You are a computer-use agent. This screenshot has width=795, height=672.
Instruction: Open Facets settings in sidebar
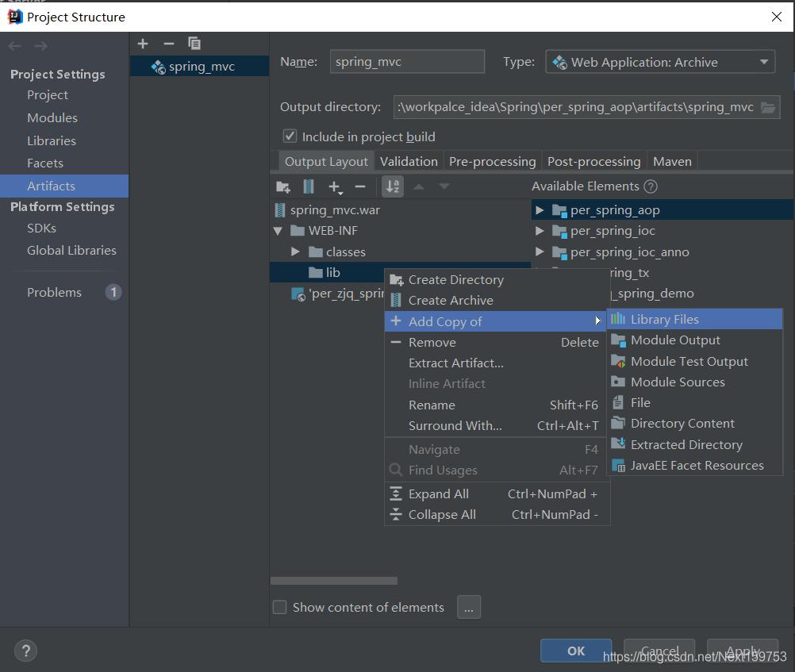pos(45,163)
